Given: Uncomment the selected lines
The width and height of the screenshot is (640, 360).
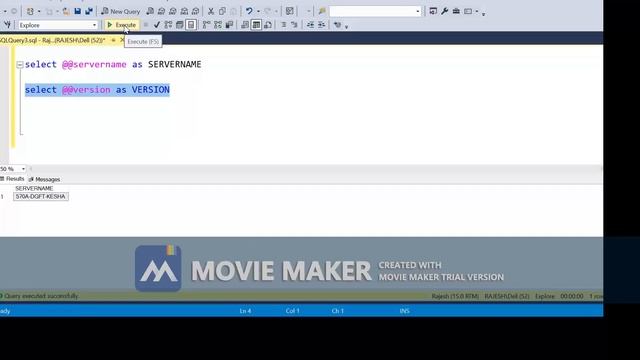Looking at the screenshot, I should coord(294,25).
